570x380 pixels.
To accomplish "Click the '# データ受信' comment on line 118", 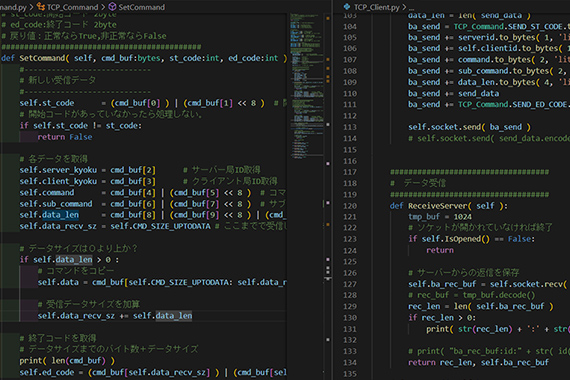I will coord(418,183).
